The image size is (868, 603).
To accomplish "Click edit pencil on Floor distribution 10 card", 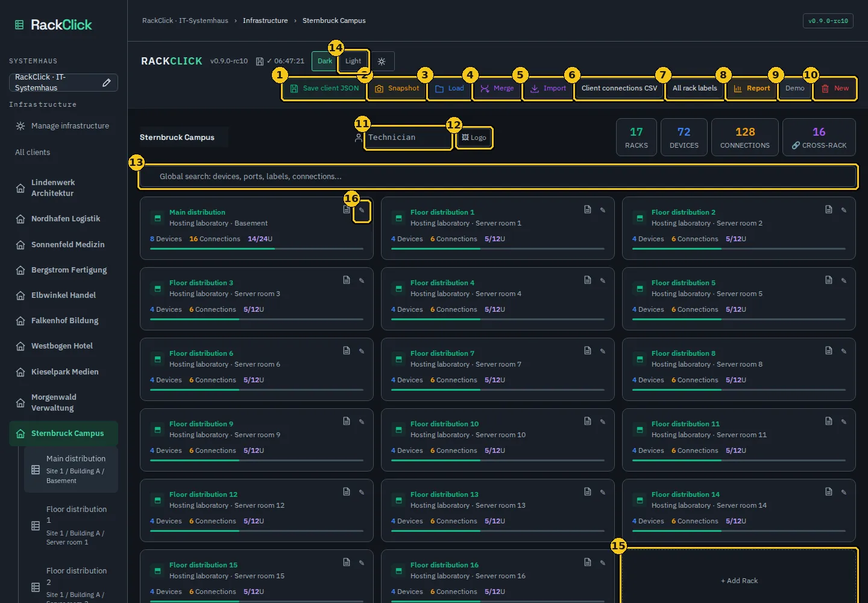I will [x=603, y=421].
